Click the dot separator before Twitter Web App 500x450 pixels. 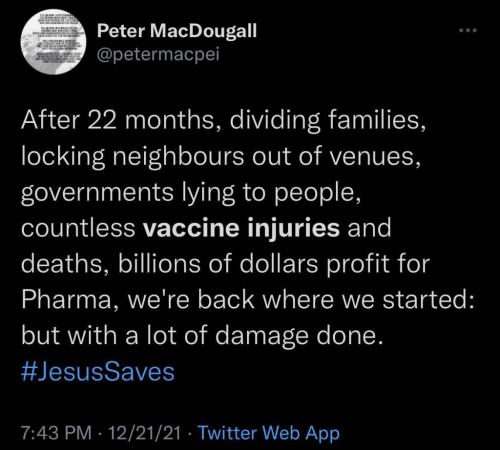[x=190, y=433]
